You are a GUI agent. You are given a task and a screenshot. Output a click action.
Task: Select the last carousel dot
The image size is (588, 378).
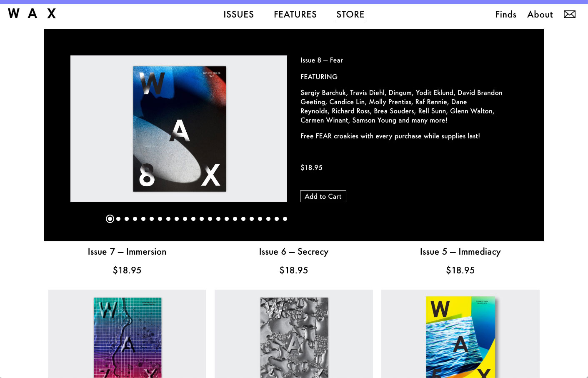click(x=285, y=218)
